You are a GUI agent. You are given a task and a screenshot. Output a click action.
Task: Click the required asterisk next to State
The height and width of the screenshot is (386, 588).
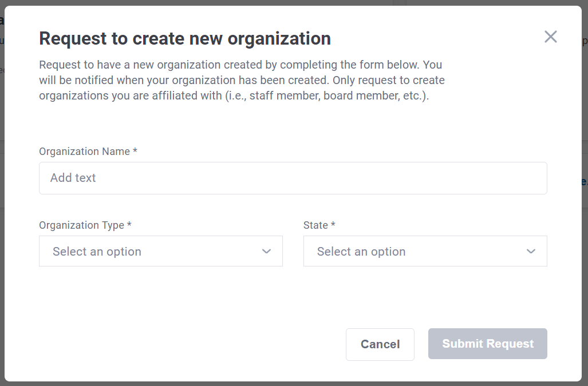333,225
